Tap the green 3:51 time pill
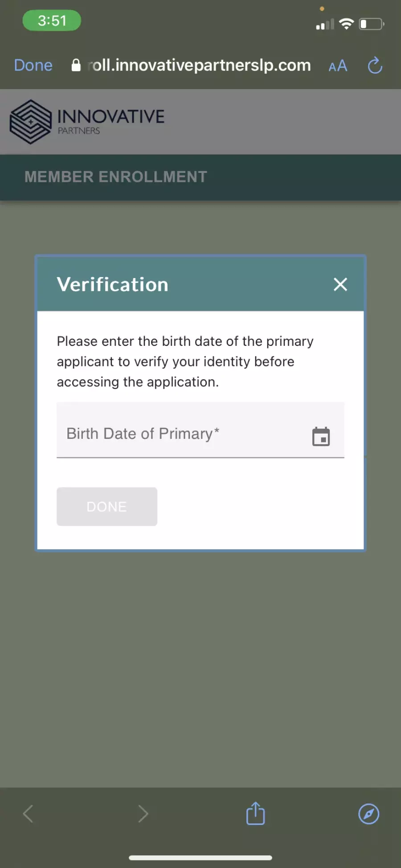 52,20
